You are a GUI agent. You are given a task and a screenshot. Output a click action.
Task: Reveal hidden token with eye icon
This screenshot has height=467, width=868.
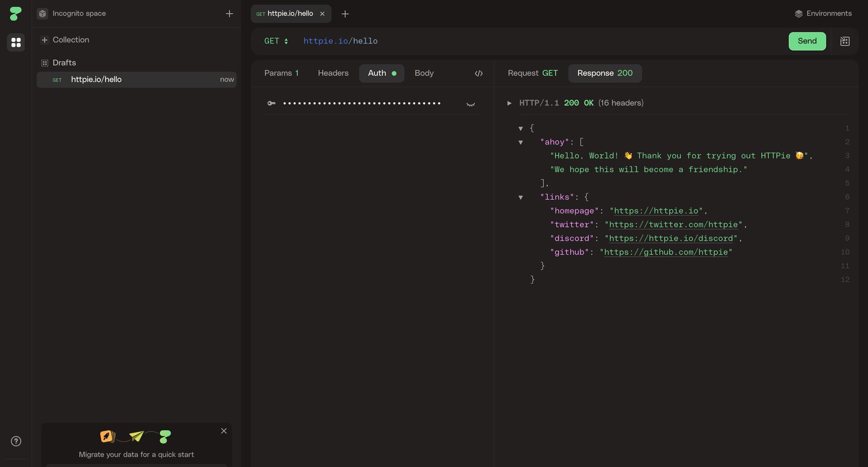[471, 104]
